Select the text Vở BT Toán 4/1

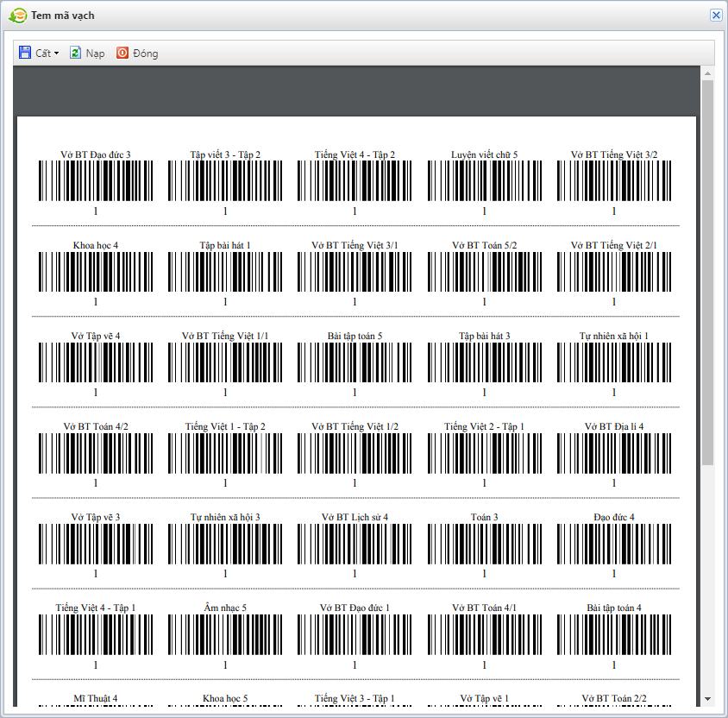(x=484, y=608)
